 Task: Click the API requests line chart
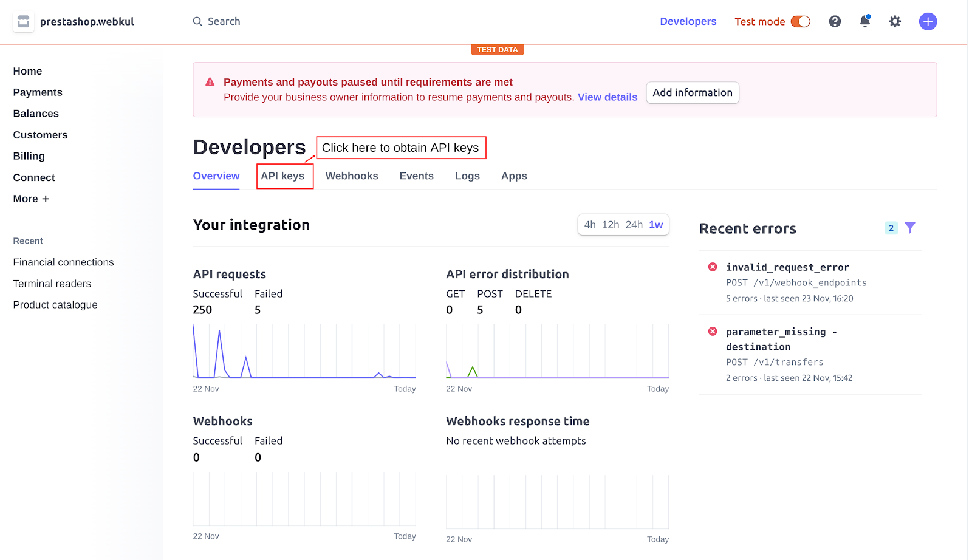pos(304,351)
